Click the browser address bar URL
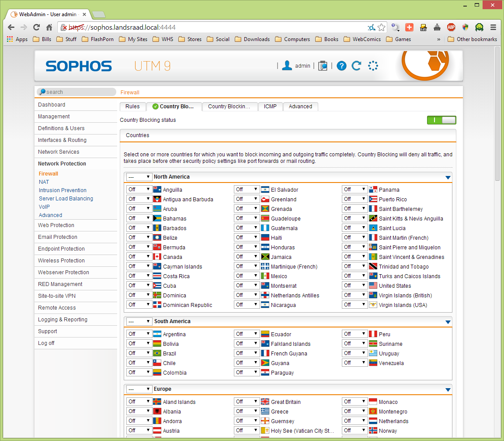 pyautogui.click(x=212, y=27)
